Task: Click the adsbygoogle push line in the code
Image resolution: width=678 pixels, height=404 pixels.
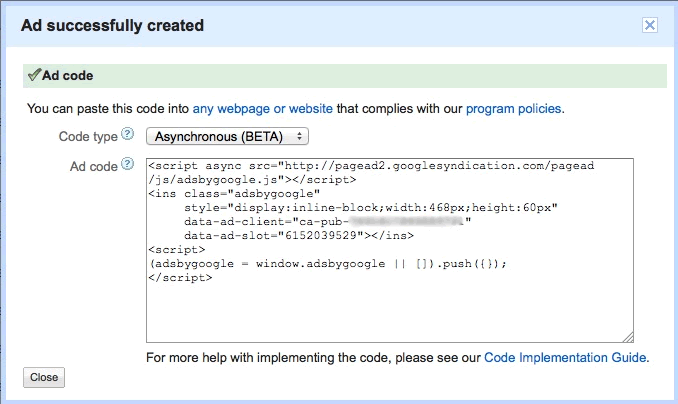Action: (327, 264)
